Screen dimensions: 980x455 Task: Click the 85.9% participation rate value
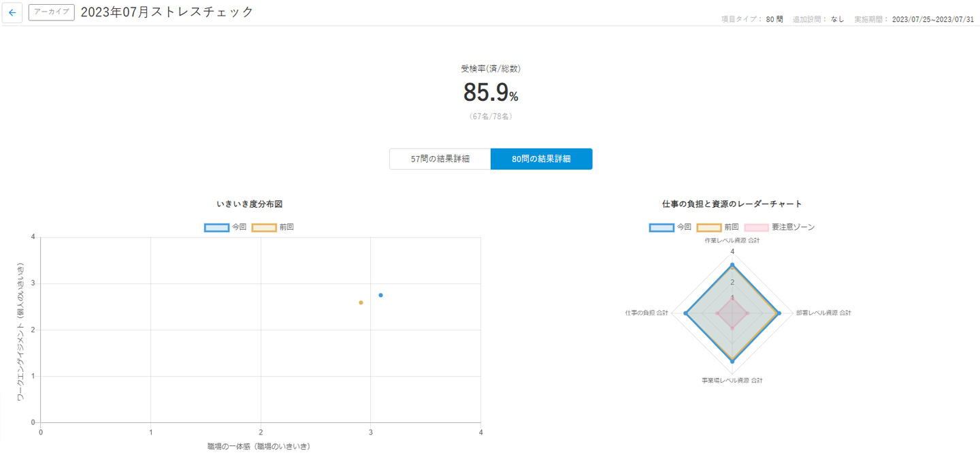coord(491,93)
